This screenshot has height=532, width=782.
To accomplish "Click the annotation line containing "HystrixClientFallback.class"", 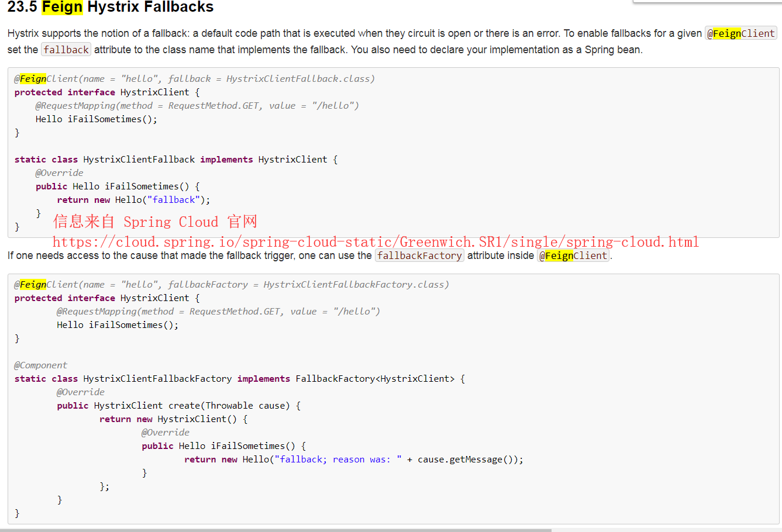I will (195, 79).
